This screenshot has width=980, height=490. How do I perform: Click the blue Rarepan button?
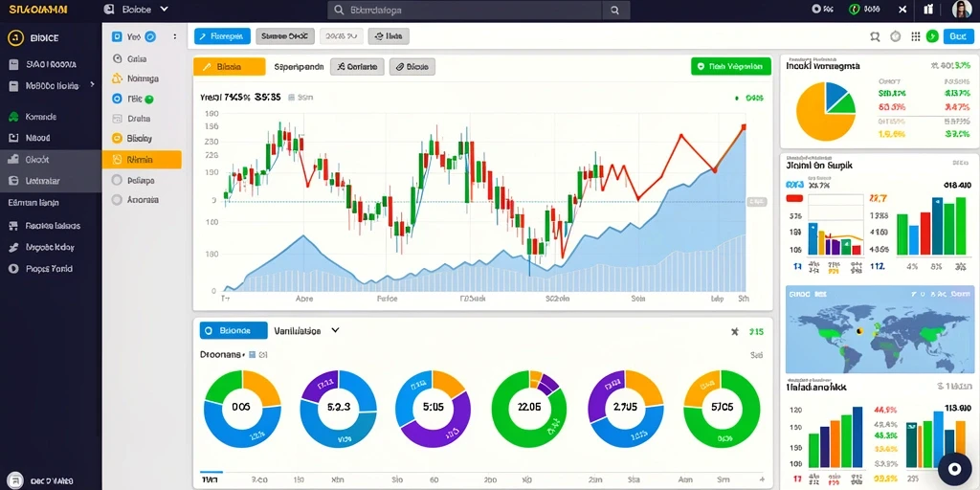(x=222, y=36)
